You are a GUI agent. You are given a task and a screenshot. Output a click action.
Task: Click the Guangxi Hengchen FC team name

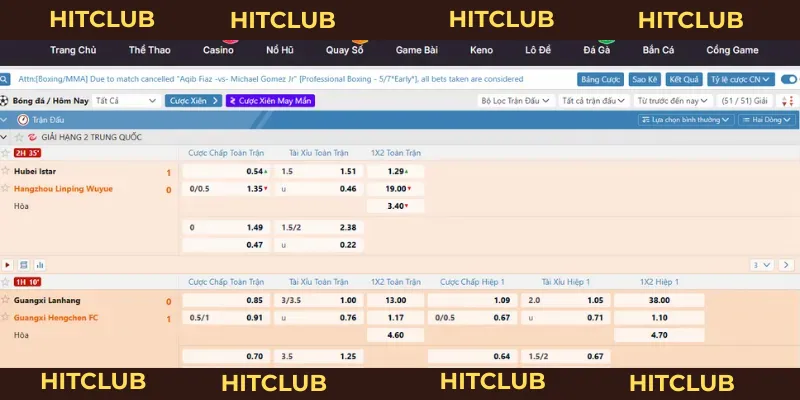tap(56, 317)
